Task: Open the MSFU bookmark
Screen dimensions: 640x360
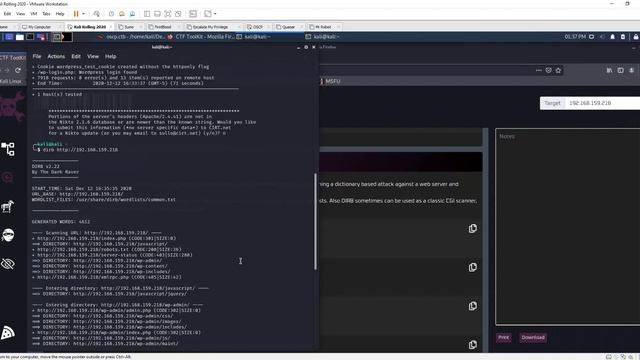Action: point(330,81)
